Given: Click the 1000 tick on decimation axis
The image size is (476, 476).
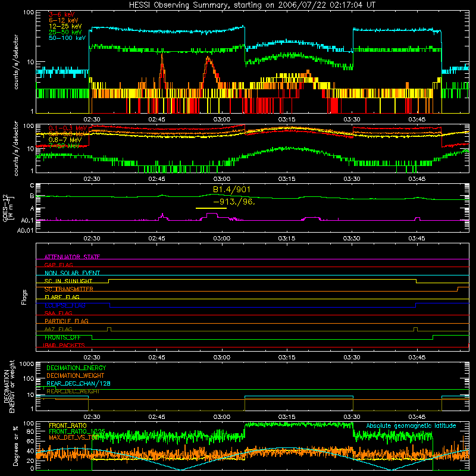Looking at the screenshot, I should point(27,364).
